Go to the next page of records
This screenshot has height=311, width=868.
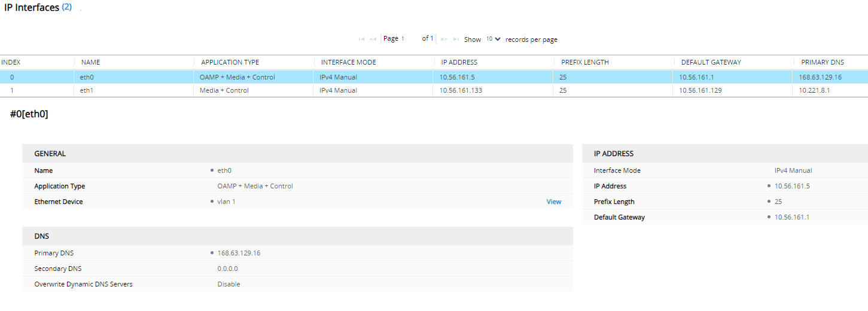[444, 39]
